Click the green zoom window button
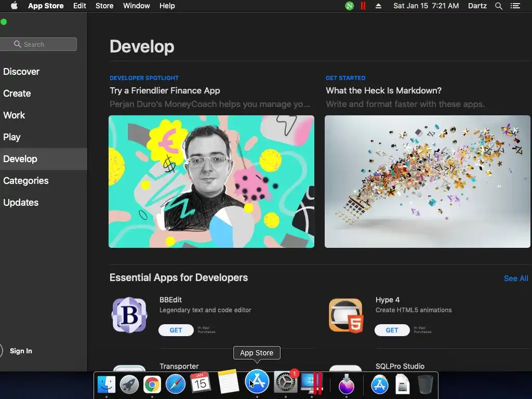Screen dimensions: 532x399 click(x=4, y=22)
